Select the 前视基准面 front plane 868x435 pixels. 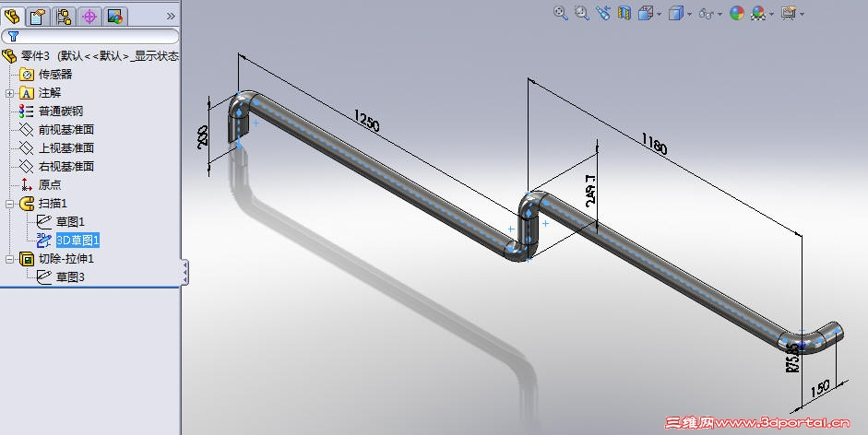[65, 130]
